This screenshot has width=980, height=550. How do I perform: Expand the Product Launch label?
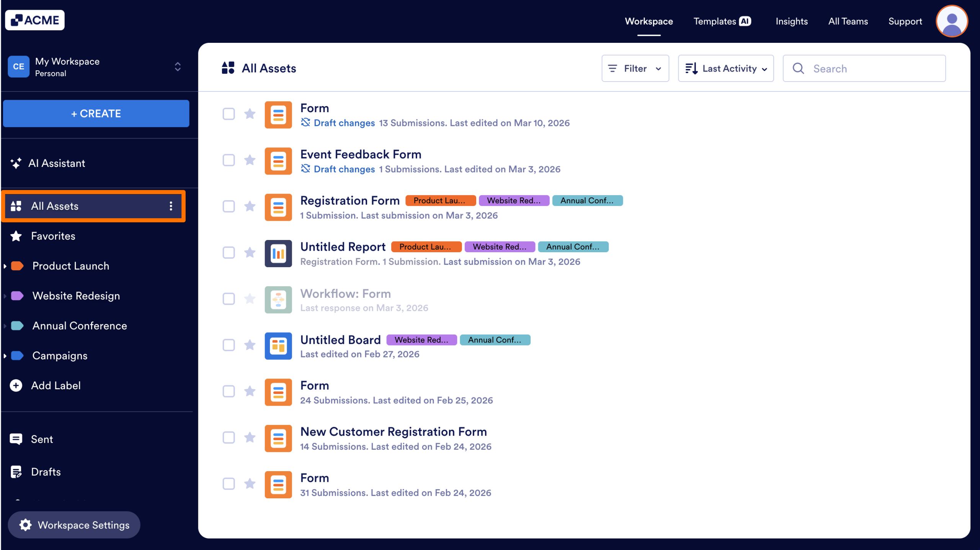(5, 266)
